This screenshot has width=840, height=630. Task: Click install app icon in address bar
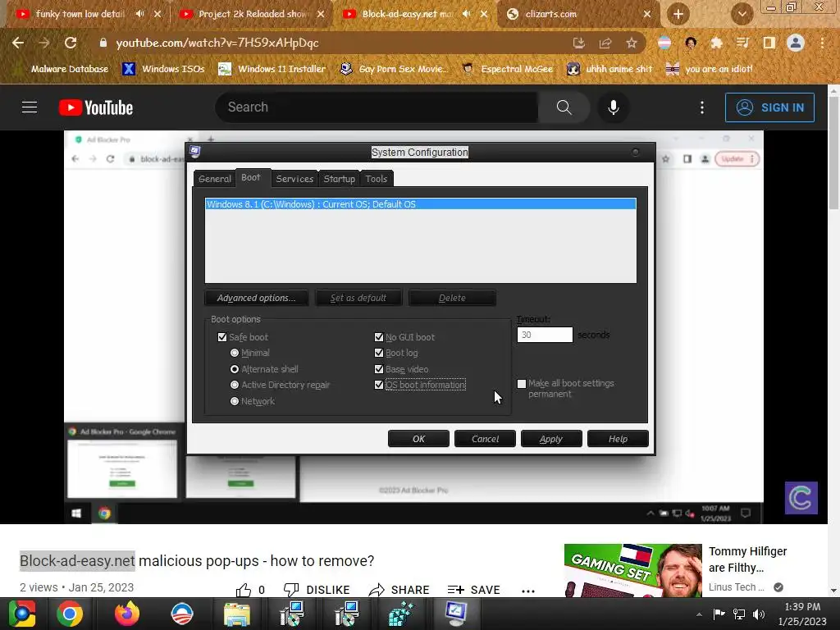pos(578,43)
